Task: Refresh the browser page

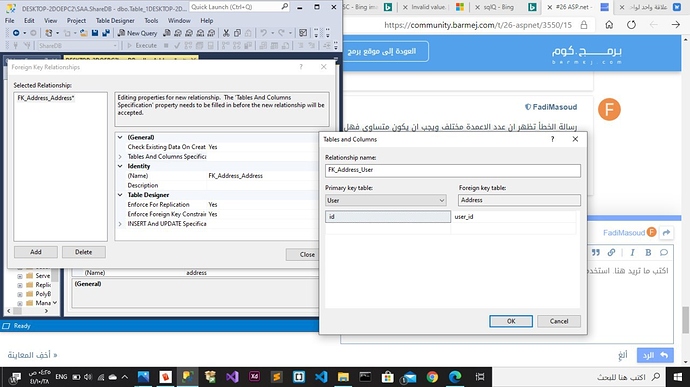Action: click(631, 25)
